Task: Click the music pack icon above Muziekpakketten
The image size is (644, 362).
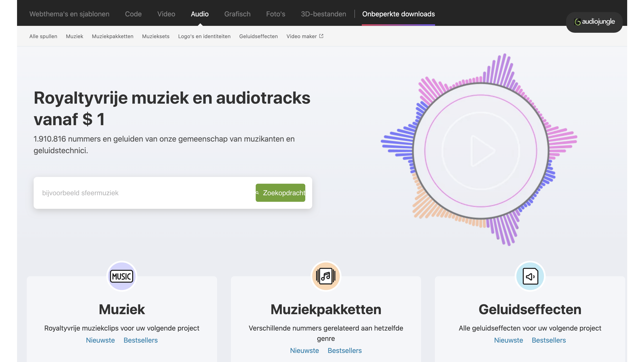Action: click(326, 276)
